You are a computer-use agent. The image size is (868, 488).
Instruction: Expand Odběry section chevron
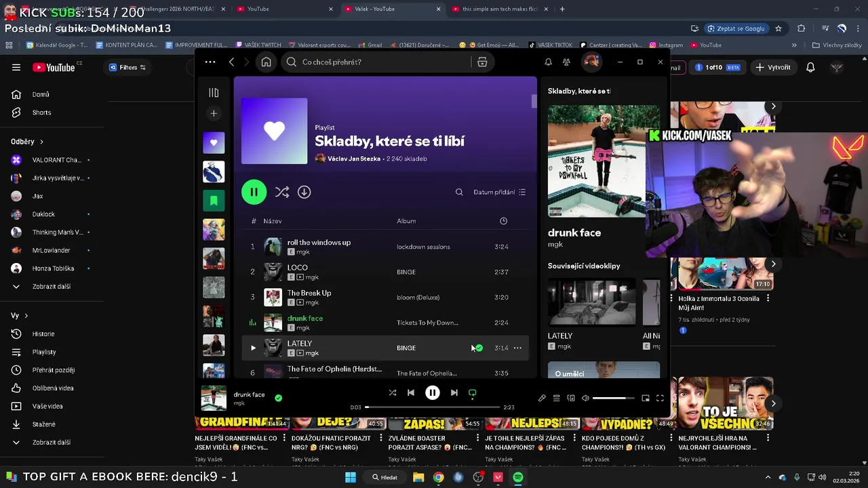pyautogui.click(x=41, y=142)
